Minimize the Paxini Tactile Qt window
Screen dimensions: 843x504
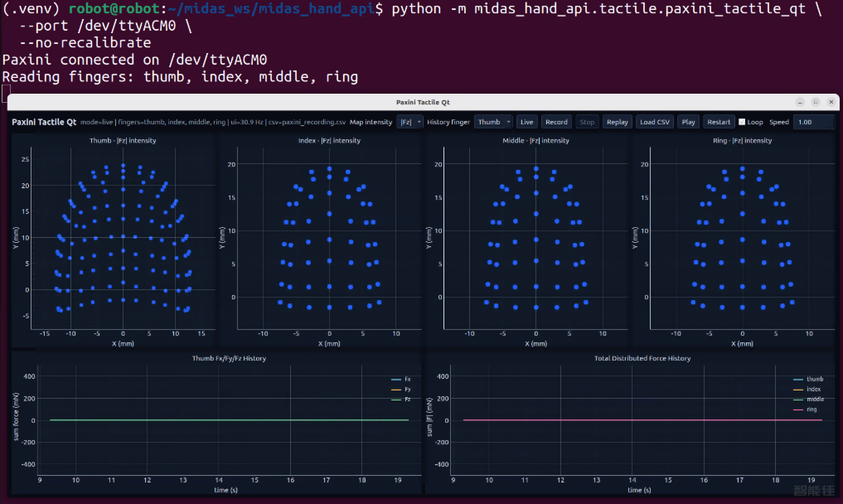pyautogui.click(x=800, y=102)
